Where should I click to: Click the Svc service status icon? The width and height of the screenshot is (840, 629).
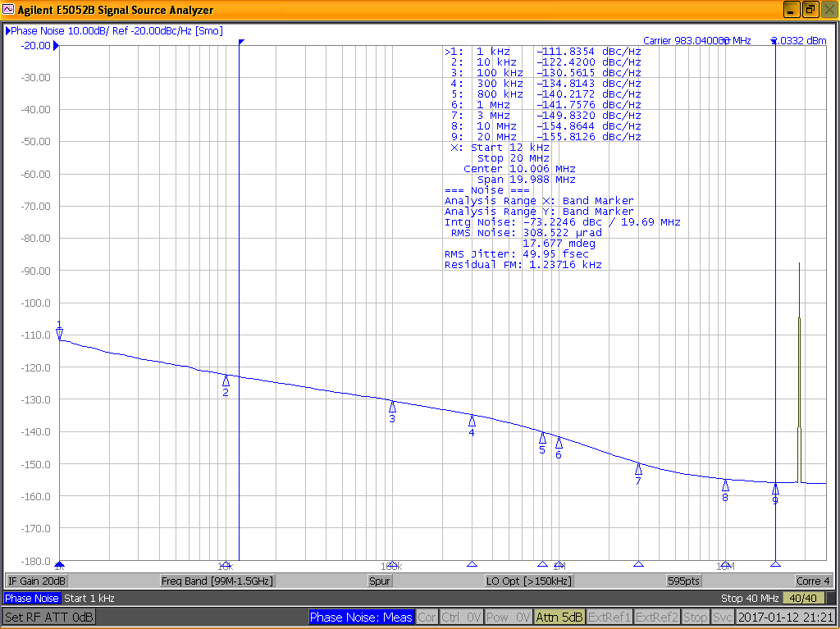coord(723,617)
